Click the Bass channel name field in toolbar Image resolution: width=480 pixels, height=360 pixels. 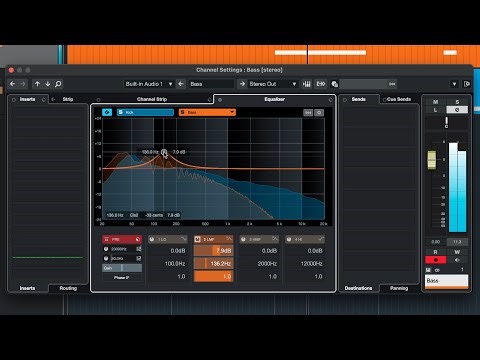click(211, 84)
